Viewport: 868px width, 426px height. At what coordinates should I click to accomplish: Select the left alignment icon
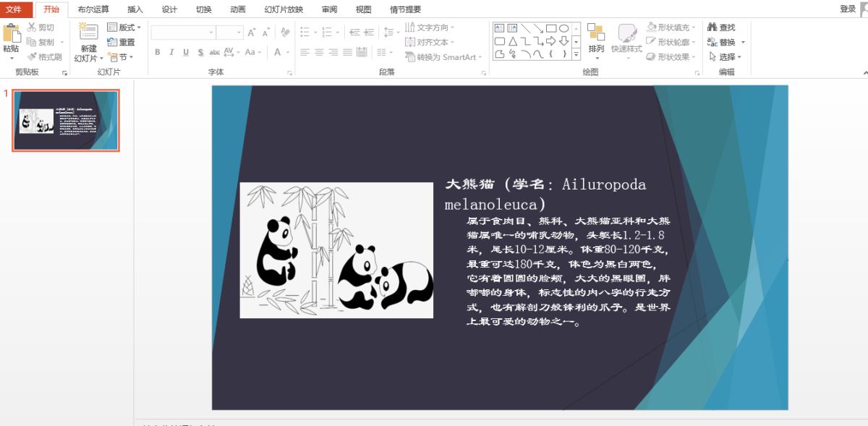[x=304, y=52]
